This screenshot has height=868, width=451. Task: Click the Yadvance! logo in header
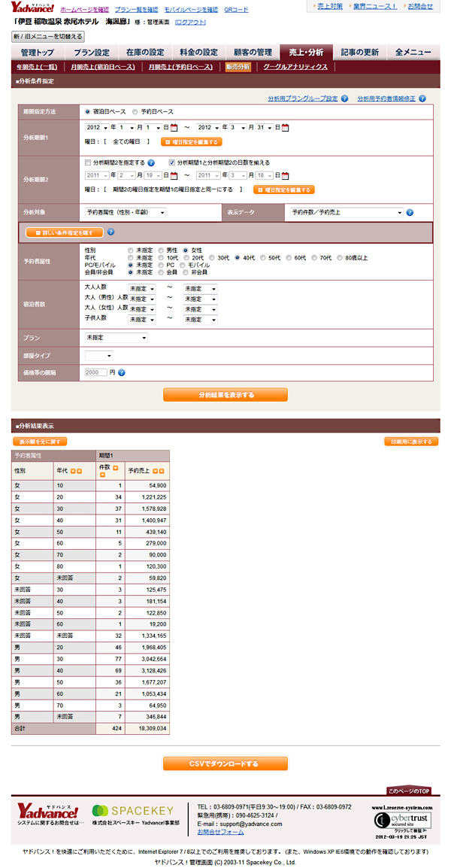click(x=33, y=8)
